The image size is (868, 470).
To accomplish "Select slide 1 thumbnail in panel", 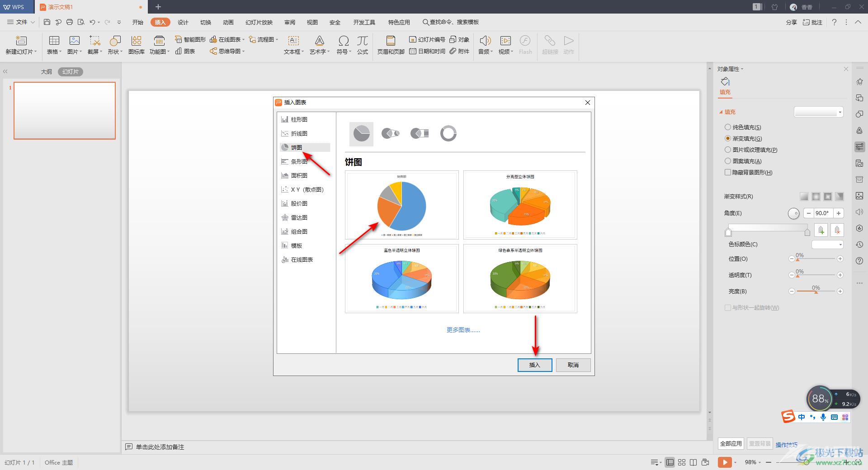I will tap(65, 111).
